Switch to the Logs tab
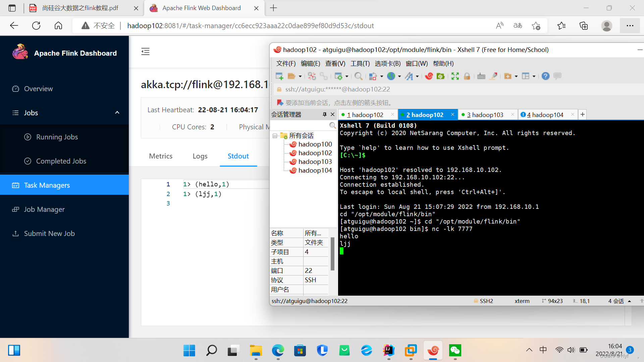Image resolution: width=644 pixels, height=362 pixels. [200, 156]
